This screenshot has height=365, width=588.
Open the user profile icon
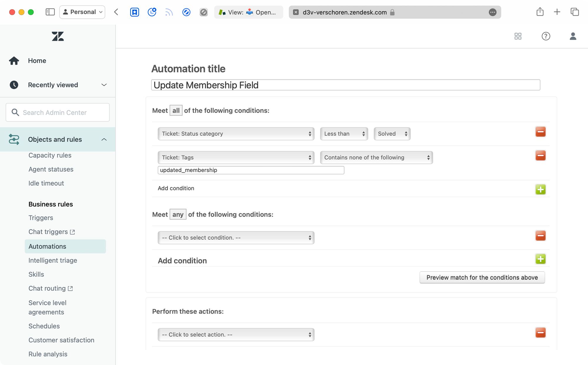click(x=573, y=36)
